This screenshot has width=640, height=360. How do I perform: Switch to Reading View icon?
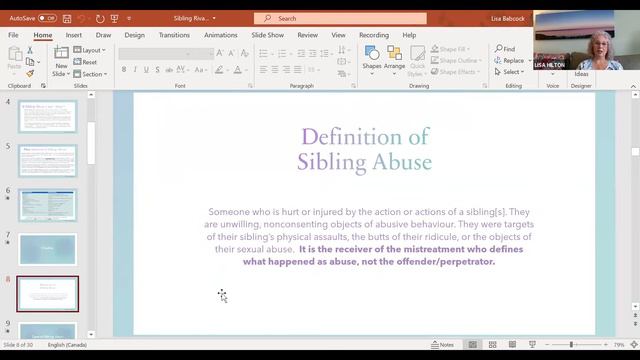click(x=512, y=345)
